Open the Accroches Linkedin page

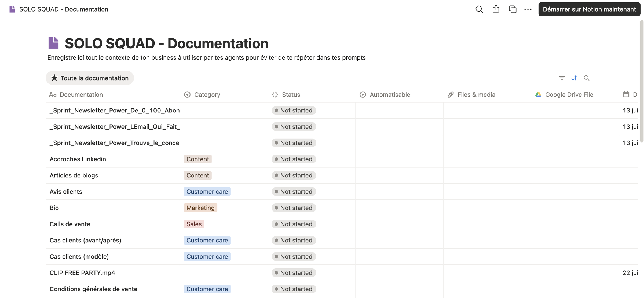point(78,159)
